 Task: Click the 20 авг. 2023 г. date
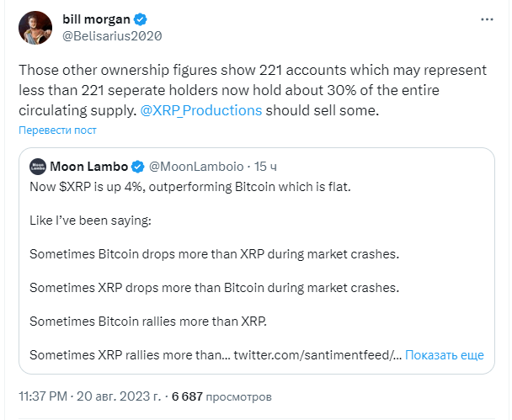(119, 396)
